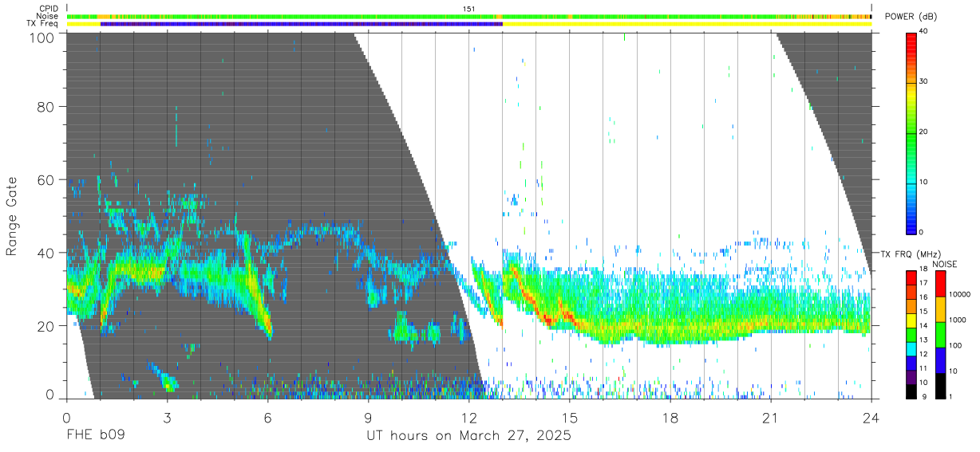Screen dimensions: 980x452
Task: Click the 18 tick on UT hours axis
Action: pyautogui.click(x=670, y=417)
